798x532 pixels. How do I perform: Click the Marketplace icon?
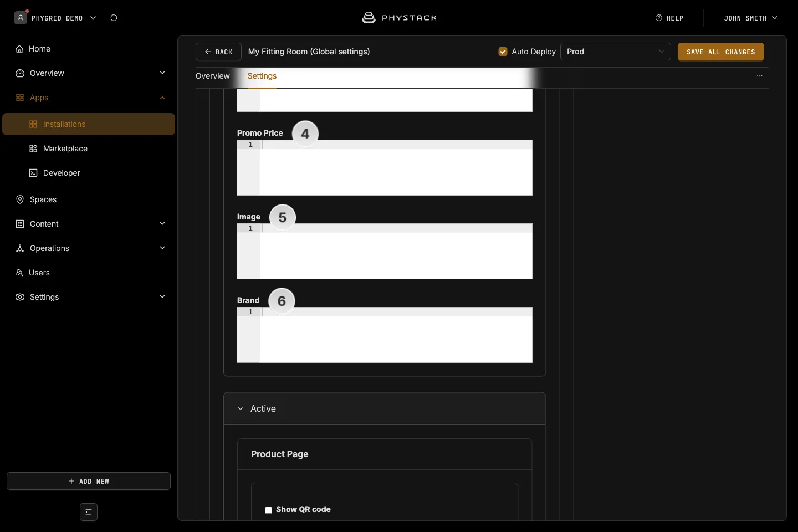point(33,149)
